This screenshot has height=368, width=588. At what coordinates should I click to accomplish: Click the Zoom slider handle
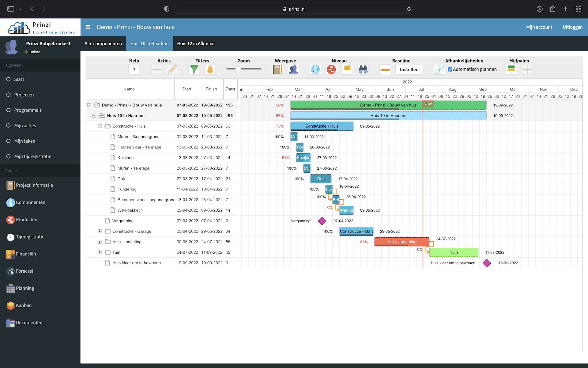(x=238, y=69)
